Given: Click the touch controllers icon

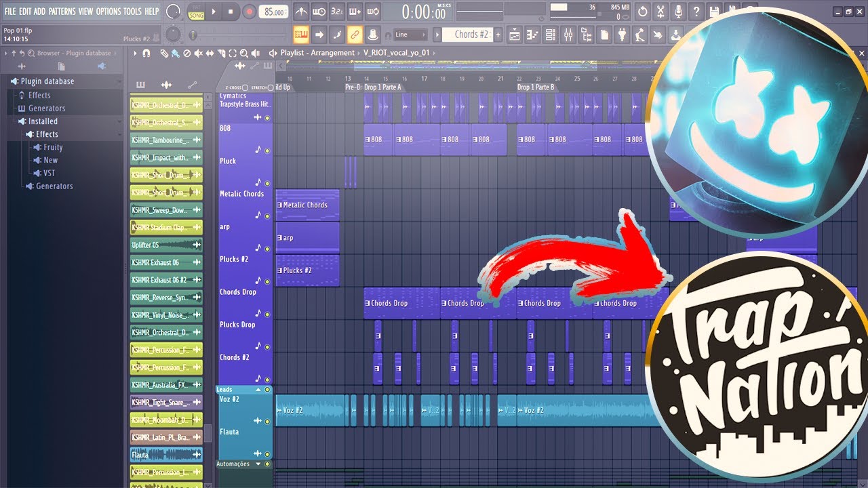Looking at the screenshot, I should 658,35.
